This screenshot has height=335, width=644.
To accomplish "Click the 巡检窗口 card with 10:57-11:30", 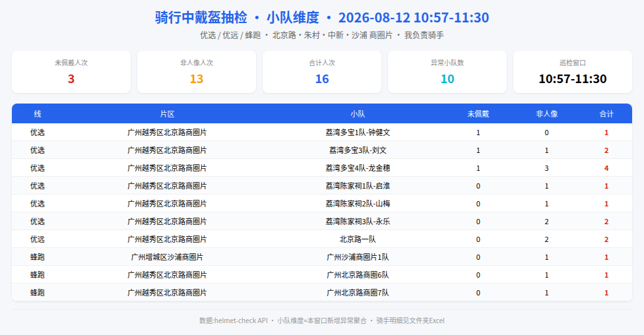I will (573, 72).
